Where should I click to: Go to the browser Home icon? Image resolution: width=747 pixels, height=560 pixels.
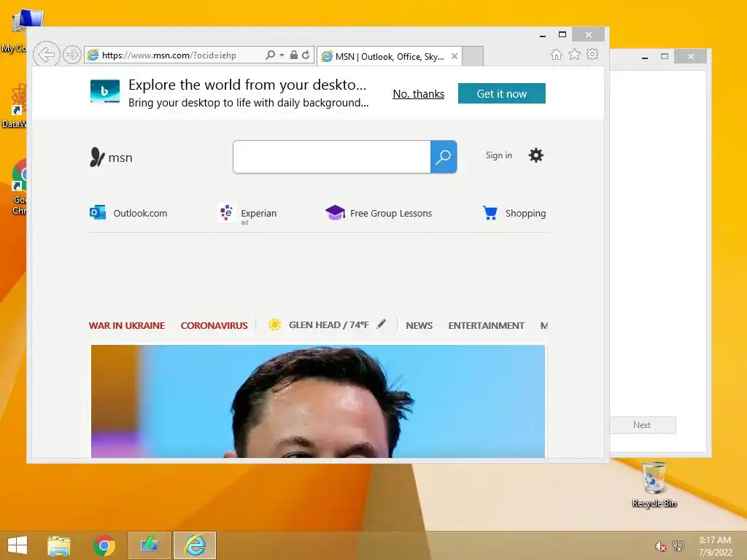click(x=557, y=54)
